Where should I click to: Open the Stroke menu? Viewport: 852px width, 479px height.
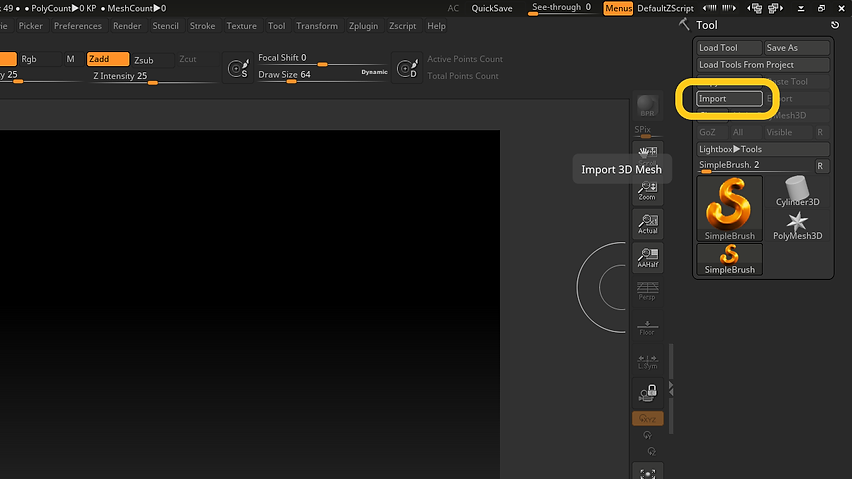[x=202, y=26]
